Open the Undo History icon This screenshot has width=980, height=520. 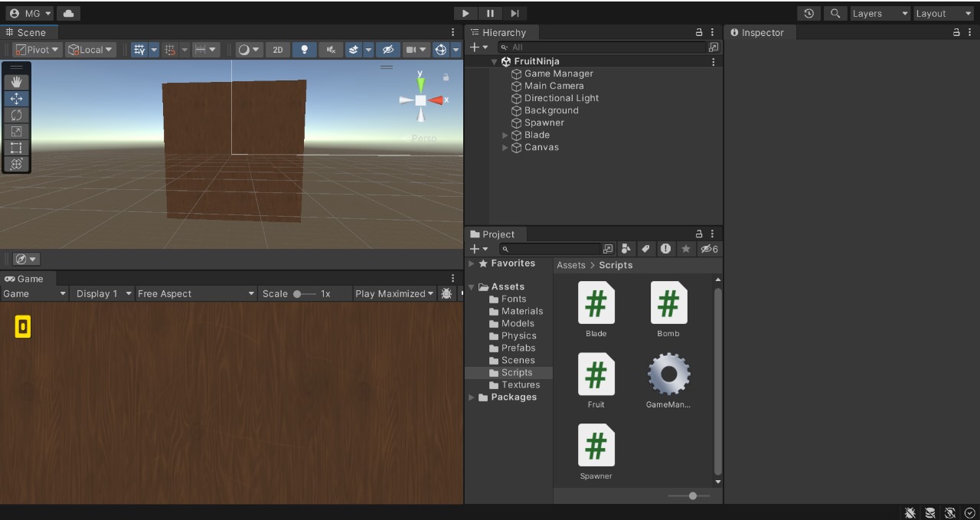[x=808, y=13]
